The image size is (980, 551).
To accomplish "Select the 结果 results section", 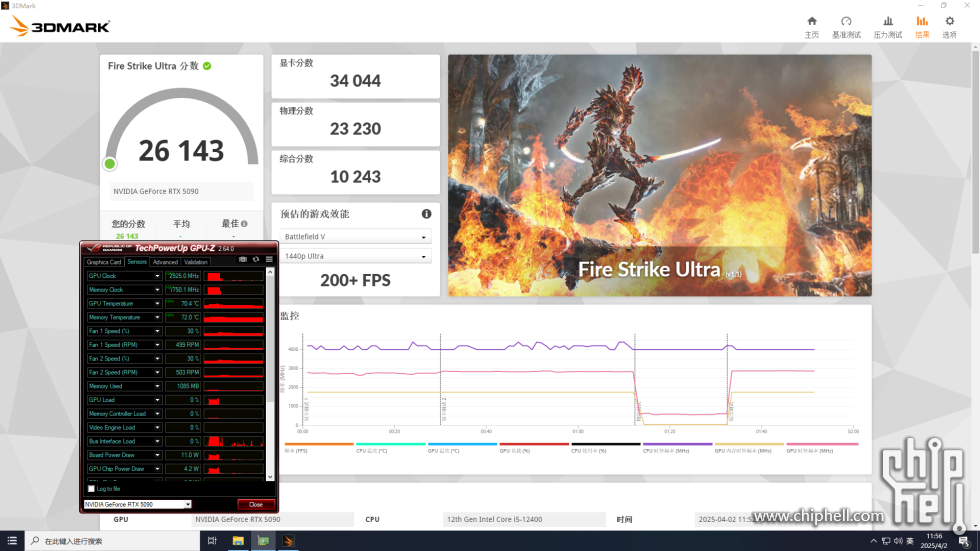I will (922, 27).
